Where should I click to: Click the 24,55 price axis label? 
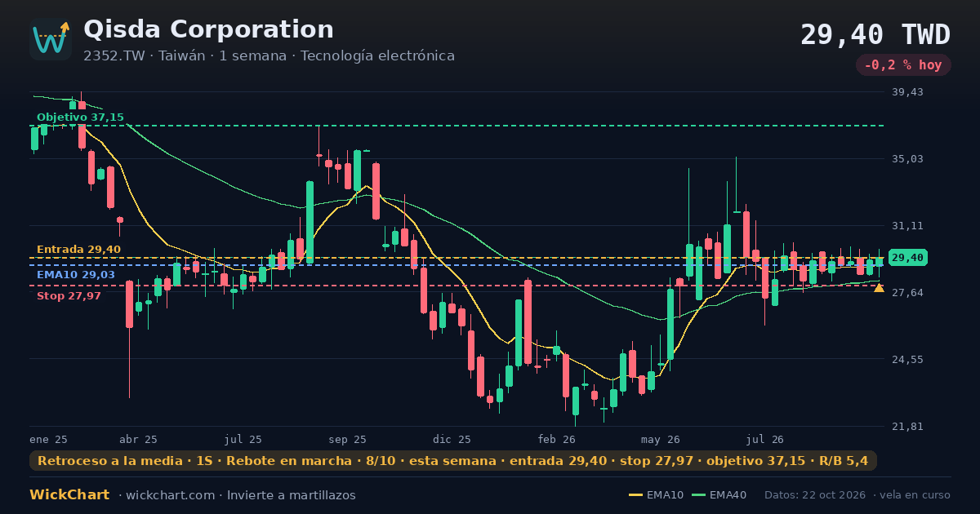[907, 360]
